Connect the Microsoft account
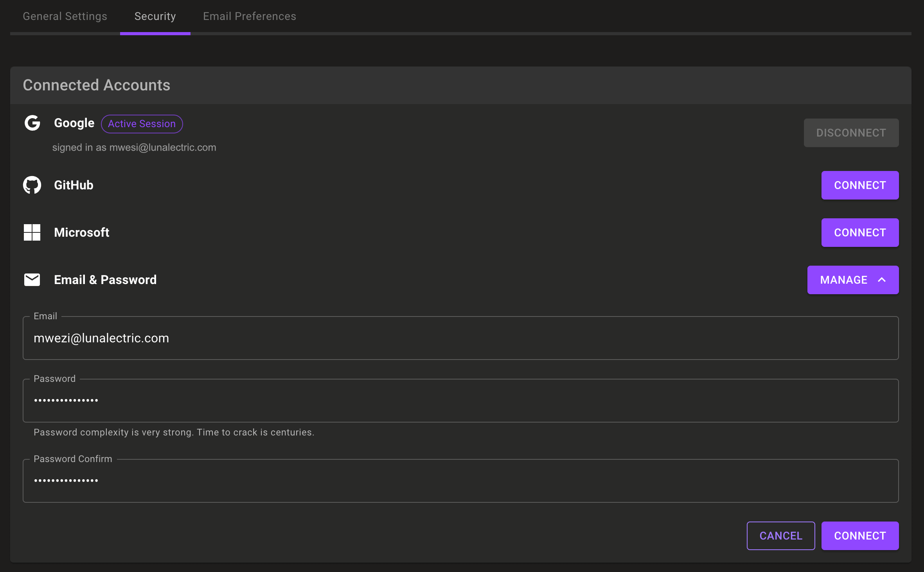The height and width of the screenshot is (572, 924). (x=860, y=232)
